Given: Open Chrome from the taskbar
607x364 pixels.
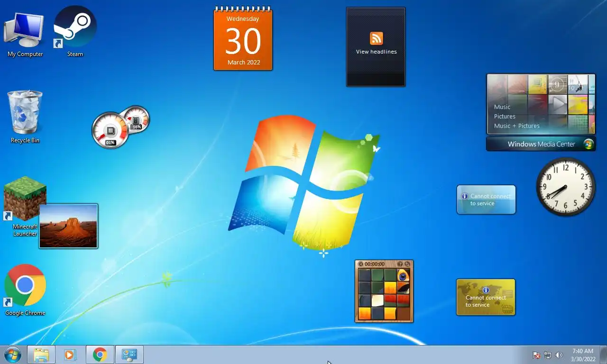Looking at the screenshot, I should point(100,355).
